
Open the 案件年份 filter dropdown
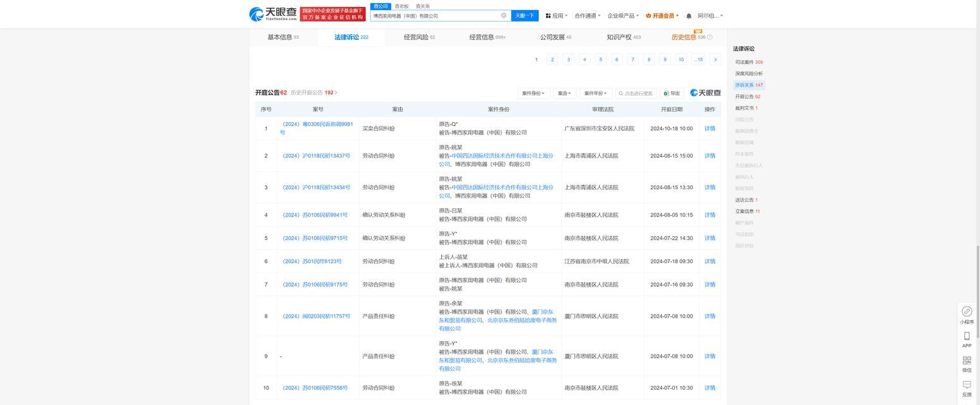[x=596, y=93]
